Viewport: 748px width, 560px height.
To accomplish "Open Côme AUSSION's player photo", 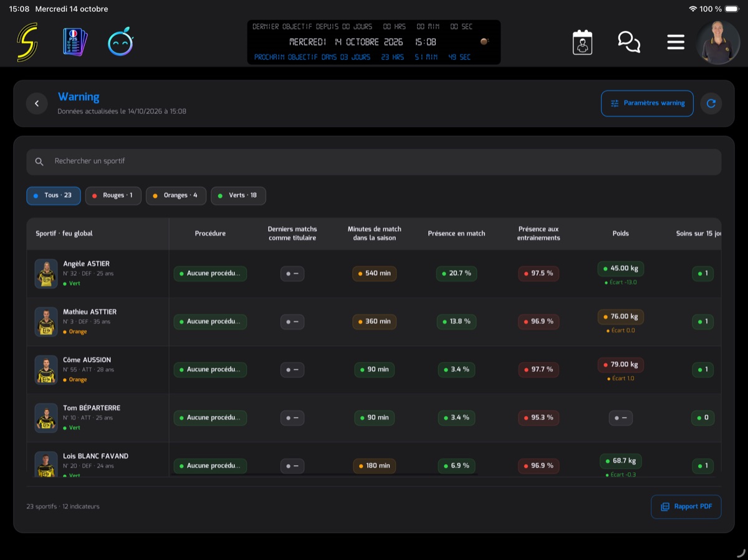I will (46, 369).
